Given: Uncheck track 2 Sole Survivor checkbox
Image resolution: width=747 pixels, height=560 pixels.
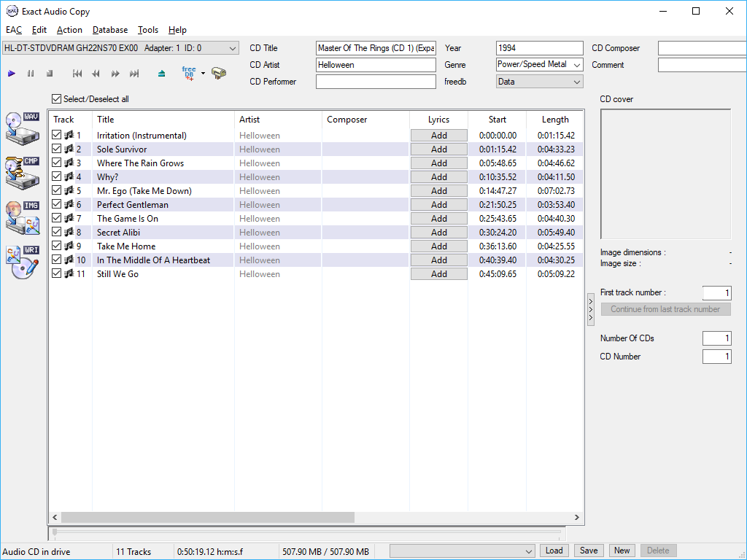Looking at the screenshot, I should click(56, 149).
